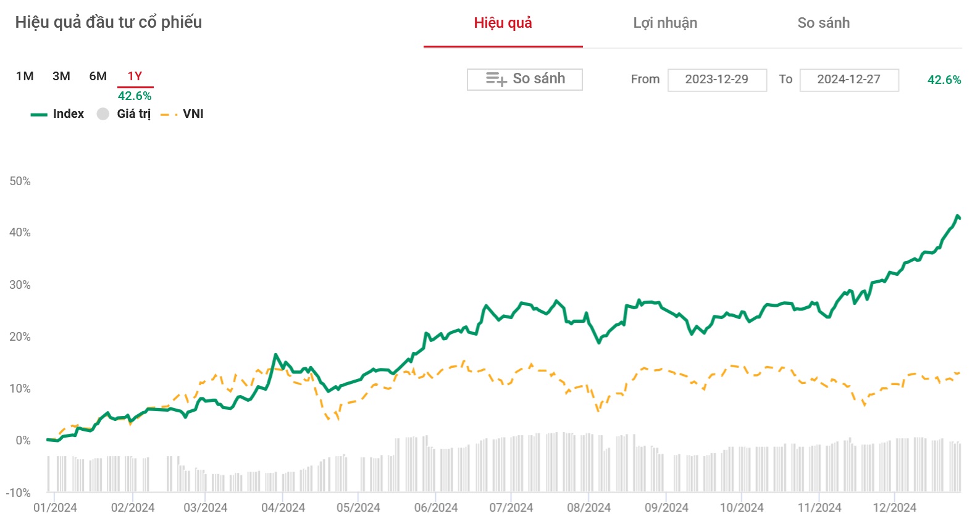Switch to the Hiệu quả tab
Image resolution: width=980 pixels, height=516 pixels.
click(x=503, y=23)
